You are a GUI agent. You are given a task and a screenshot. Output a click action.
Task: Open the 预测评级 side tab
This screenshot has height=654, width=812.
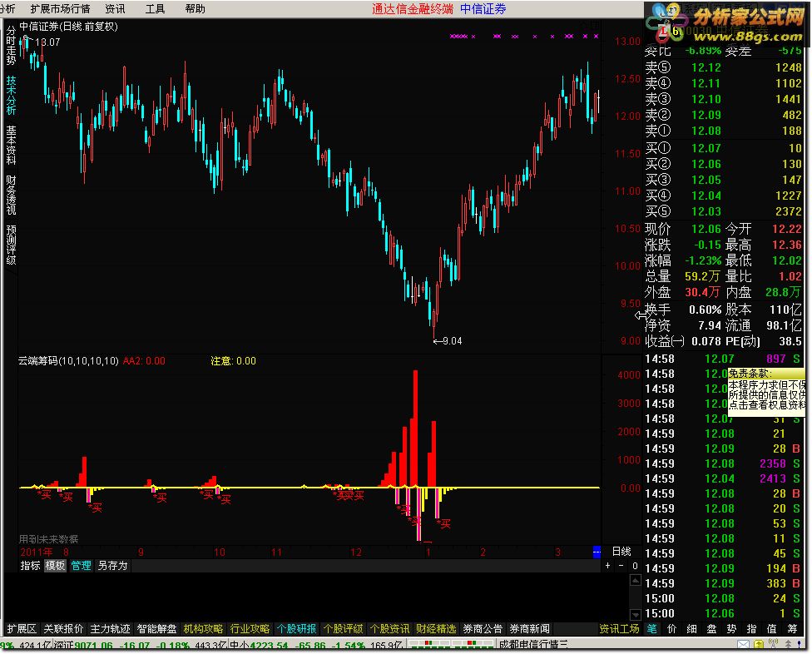11,245
